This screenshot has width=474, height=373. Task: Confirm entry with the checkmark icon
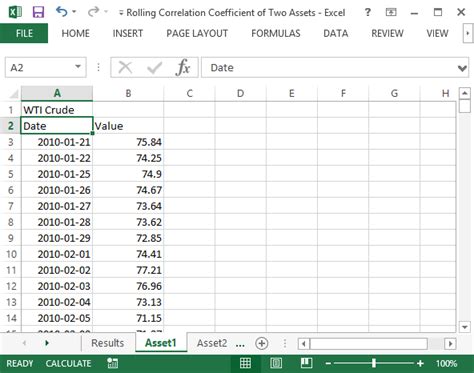154,68
